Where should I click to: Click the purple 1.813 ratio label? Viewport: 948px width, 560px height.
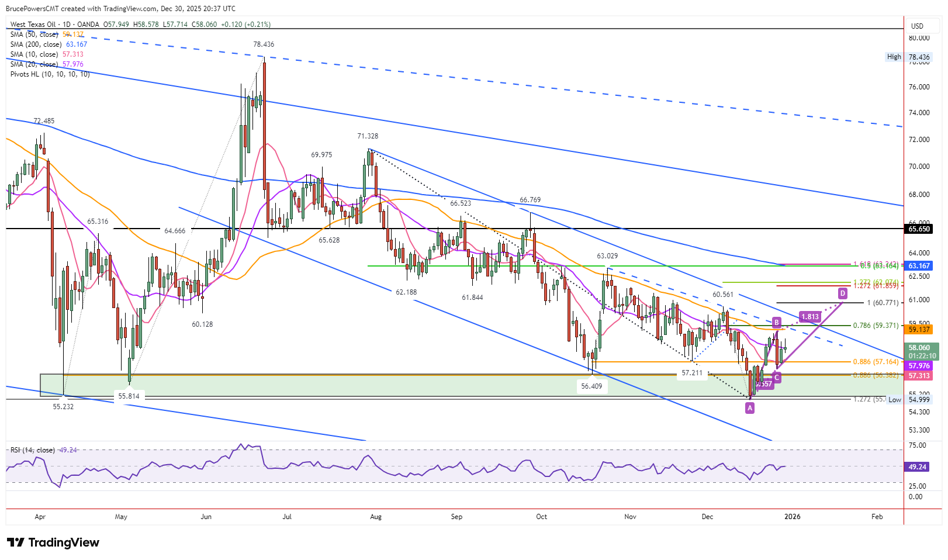810,317
